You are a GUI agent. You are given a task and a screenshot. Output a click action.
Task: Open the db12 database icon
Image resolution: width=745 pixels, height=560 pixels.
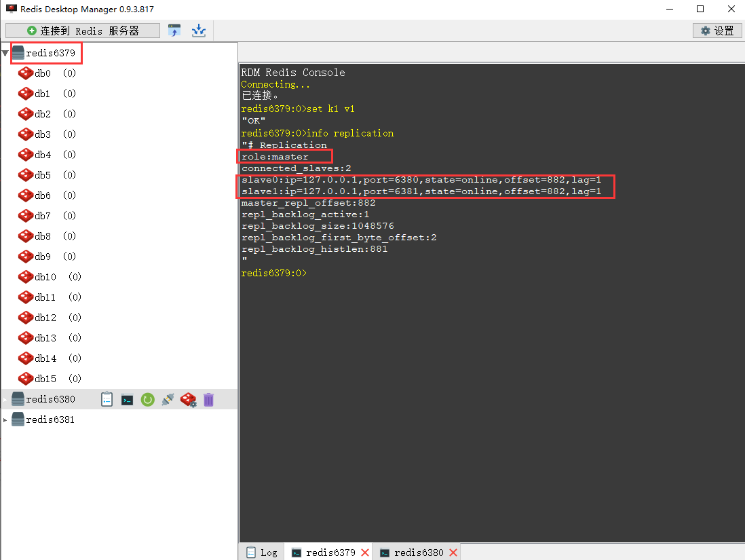point(25,318)
